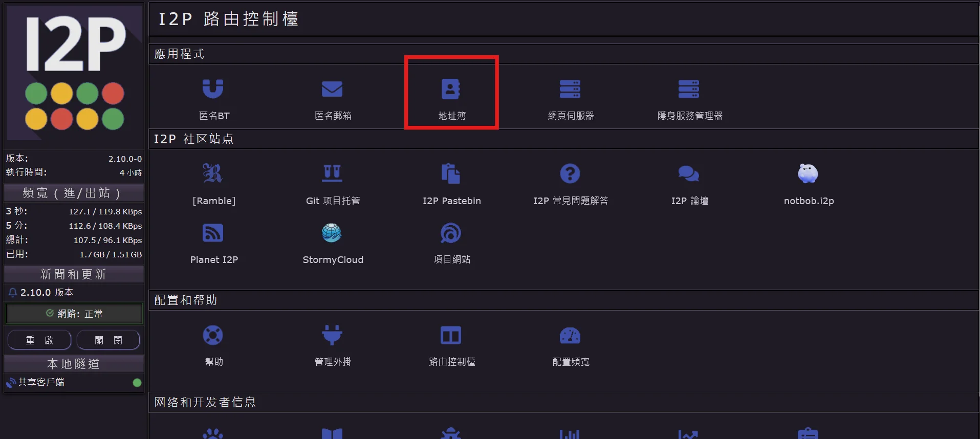Open the 本地隧道 section header
This screenshot has height=439, width=980.
tap(73, 364)
